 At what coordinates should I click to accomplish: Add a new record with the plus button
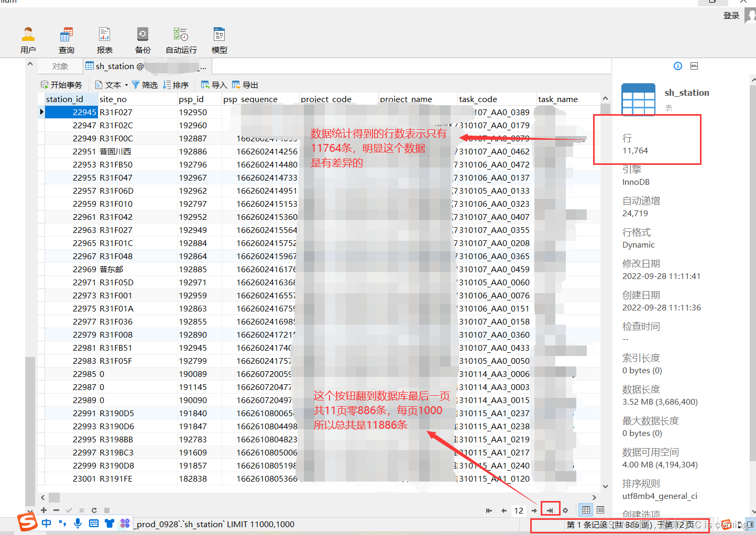[x=43, y=510]
